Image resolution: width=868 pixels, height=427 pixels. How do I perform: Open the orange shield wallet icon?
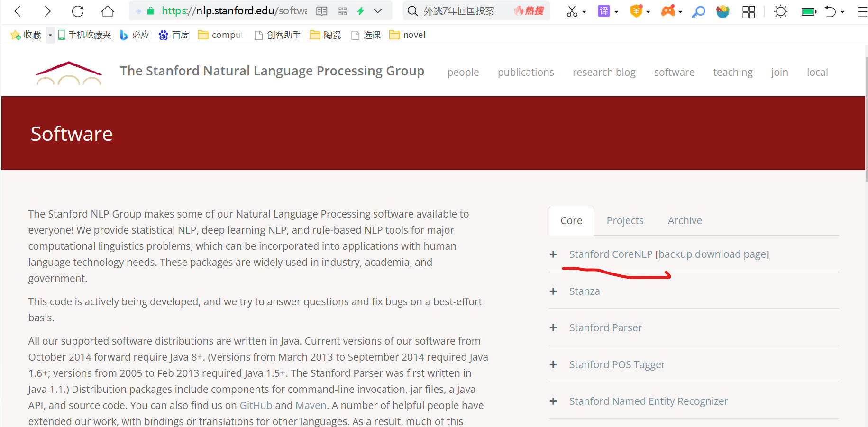(x=636, y=11)
